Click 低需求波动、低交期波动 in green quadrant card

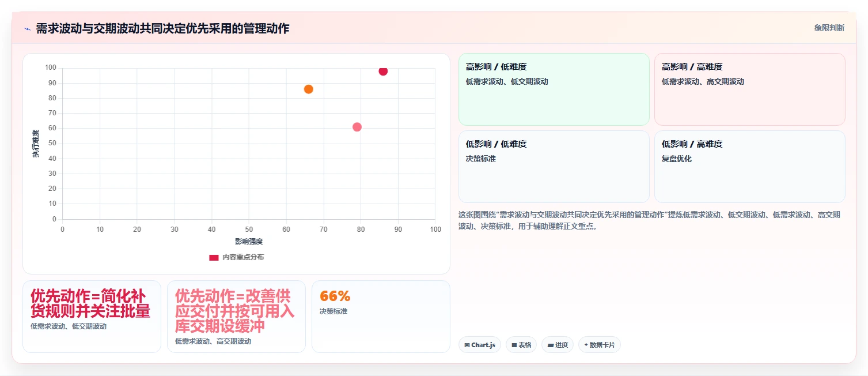(507, 81)
